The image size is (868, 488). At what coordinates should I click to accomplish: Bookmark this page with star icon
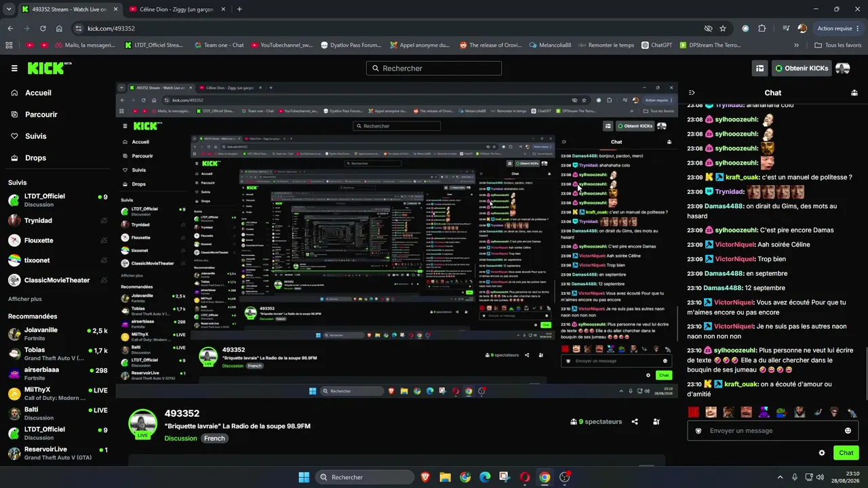coord(723,28)
